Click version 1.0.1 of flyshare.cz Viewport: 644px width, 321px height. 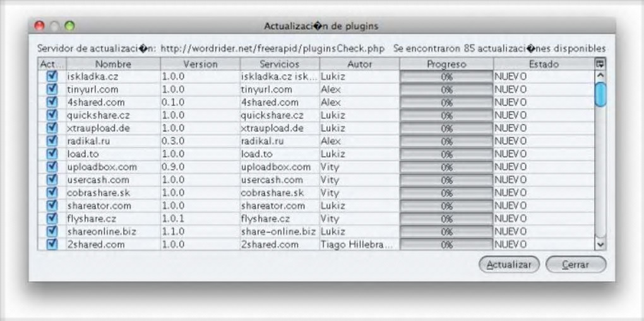click(x=200, y=218)
